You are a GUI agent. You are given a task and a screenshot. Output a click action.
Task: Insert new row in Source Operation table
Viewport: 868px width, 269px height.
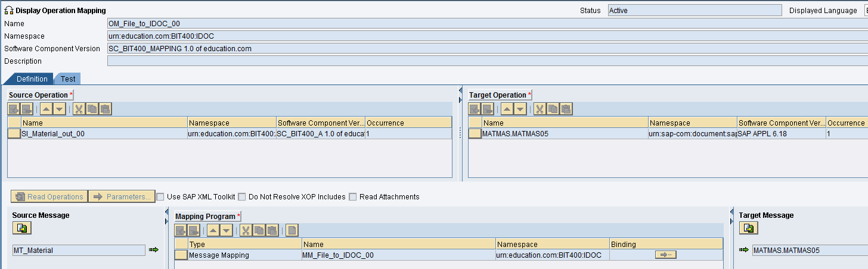tap(14, 109)
